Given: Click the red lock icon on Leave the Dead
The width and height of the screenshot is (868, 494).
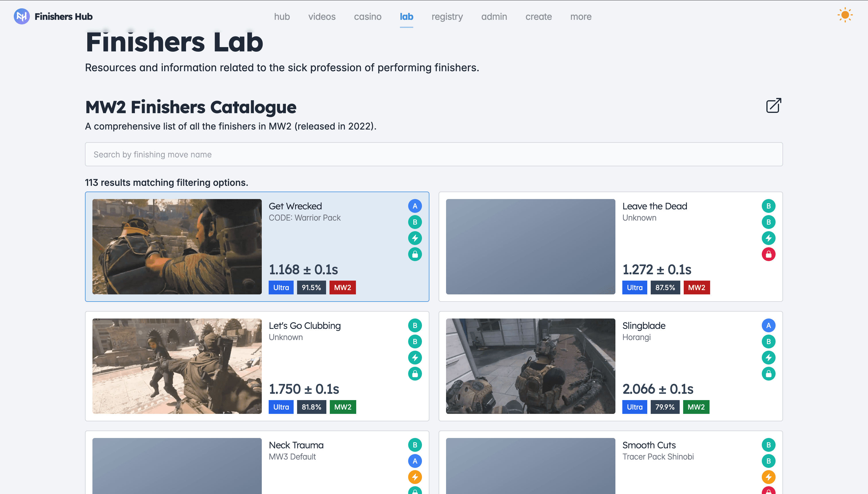Looking at the screenshot, I should pos(769,254).
